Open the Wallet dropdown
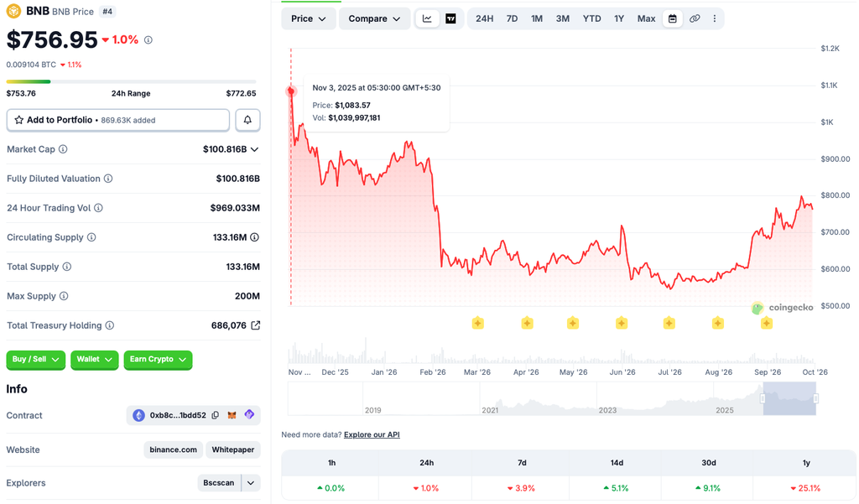This screenshot has height=504, width=859. pos(94,360)
